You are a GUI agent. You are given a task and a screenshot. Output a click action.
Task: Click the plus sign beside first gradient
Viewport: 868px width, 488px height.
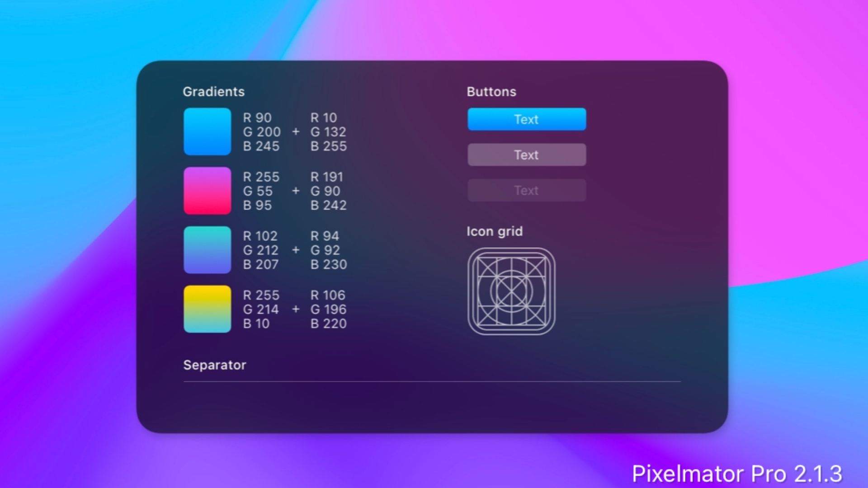click(x=296, y=132)
